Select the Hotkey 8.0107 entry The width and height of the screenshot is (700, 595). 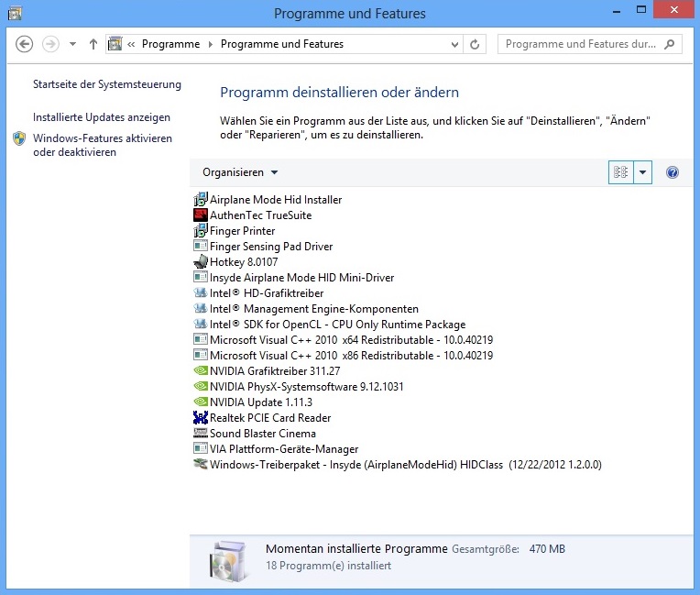(x=244, y=262)
